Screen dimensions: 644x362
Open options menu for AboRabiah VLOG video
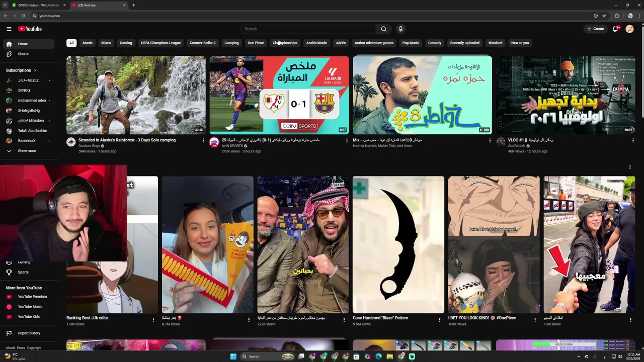(x=633, y=140)
